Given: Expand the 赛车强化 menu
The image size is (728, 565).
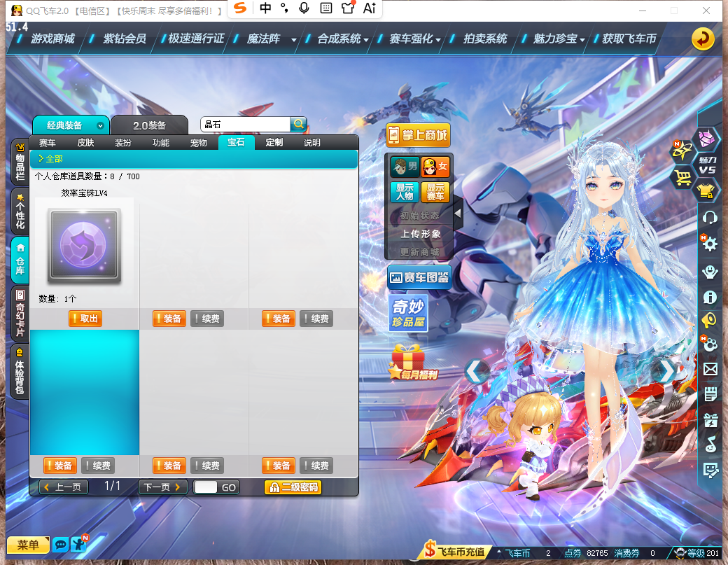Looking at the screenshot, I should pos(437,40).
